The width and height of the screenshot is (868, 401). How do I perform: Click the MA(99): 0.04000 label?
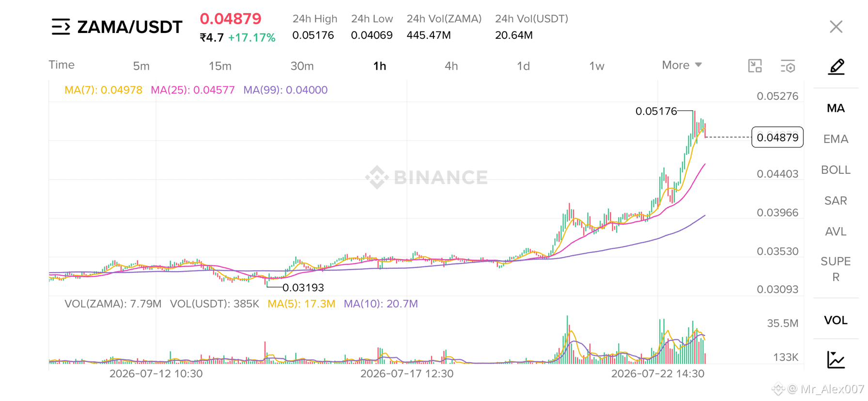click(x=285, y=90)
